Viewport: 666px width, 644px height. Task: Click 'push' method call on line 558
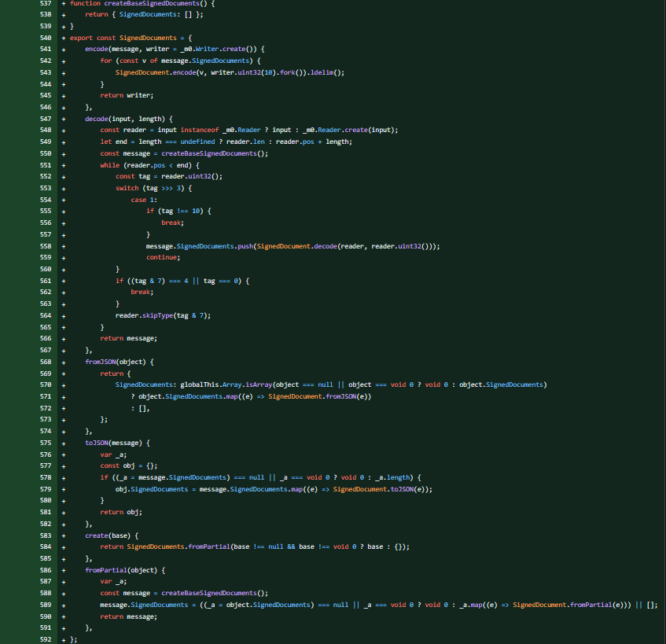click(x=245, y=246)
